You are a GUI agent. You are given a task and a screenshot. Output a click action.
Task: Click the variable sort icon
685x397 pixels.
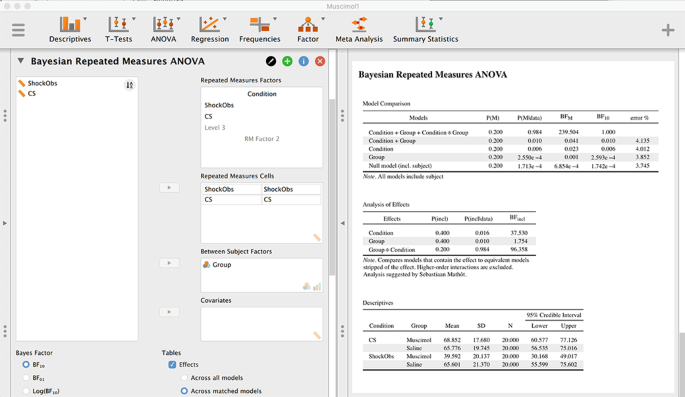(x=129, y=85)
